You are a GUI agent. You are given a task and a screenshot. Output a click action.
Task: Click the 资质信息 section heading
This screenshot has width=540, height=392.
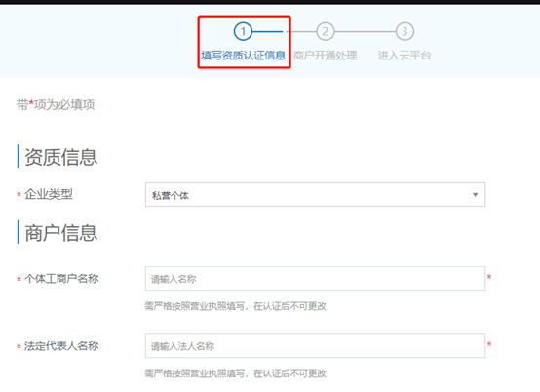[61, 157]
